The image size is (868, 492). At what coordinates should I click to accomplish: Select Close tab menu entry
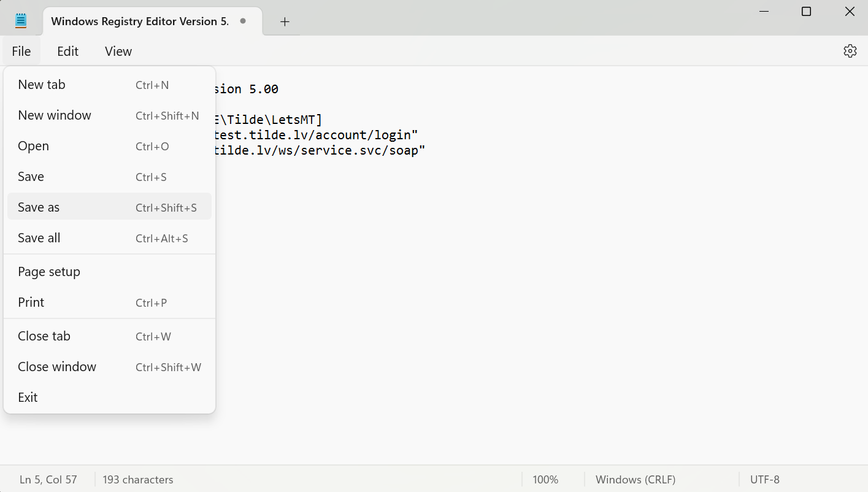tap(109, 336)
